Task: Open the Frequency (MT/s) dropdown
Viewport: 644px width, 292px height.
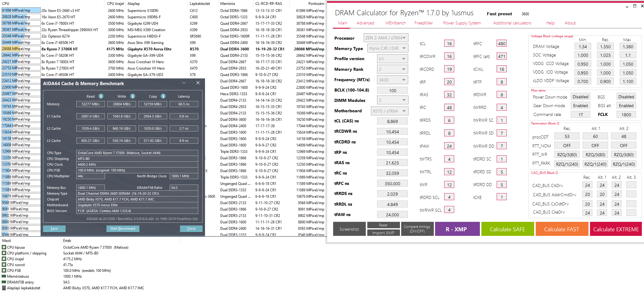Action: (393, 80)
